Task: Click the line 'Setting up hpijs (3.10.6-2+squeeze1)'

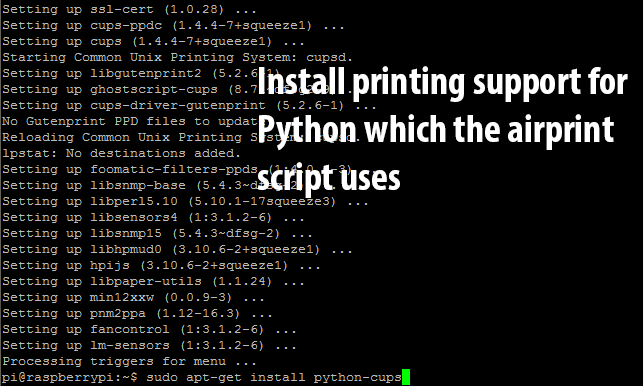Action: click(x=161, y=265)
